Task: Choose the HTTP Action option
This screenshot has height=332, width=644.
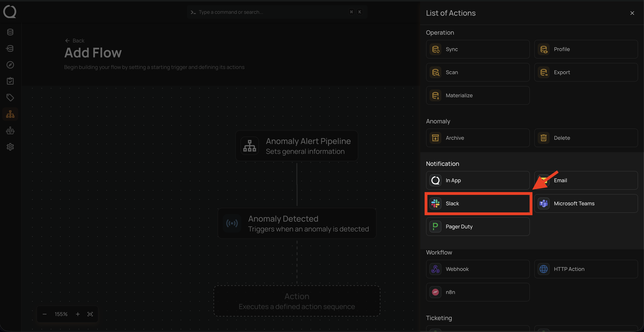Action: 586,269
